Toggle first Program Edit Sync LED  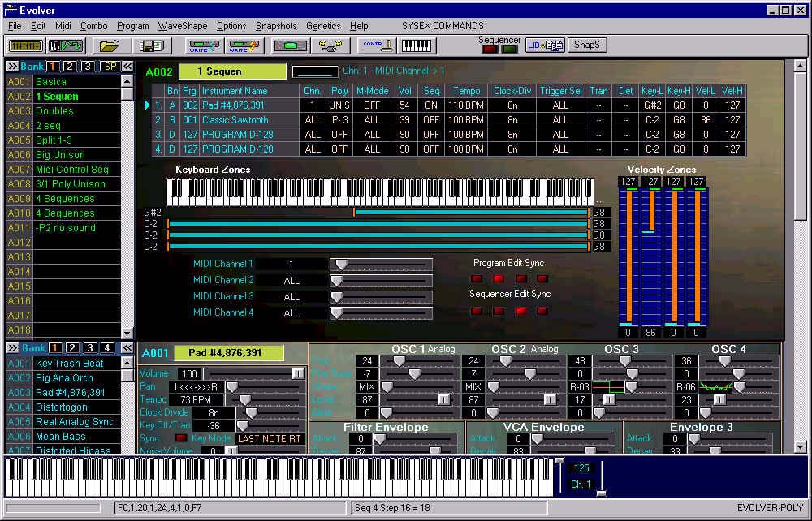point(477,279)
